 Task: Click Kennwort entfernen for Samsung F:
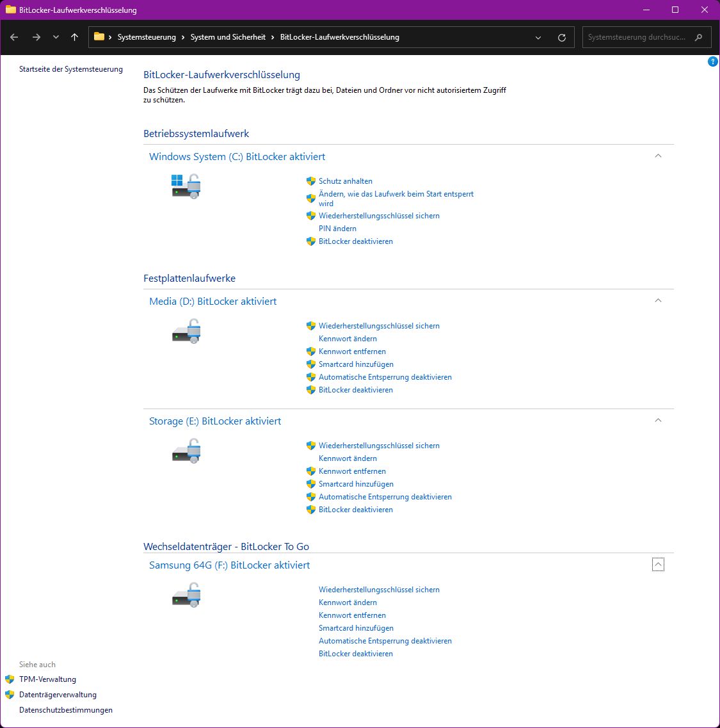pyautogui.click(x=352, y=615)
